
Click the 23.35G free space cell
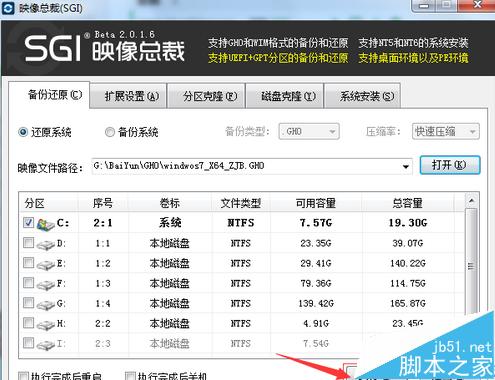coord(316,243)
